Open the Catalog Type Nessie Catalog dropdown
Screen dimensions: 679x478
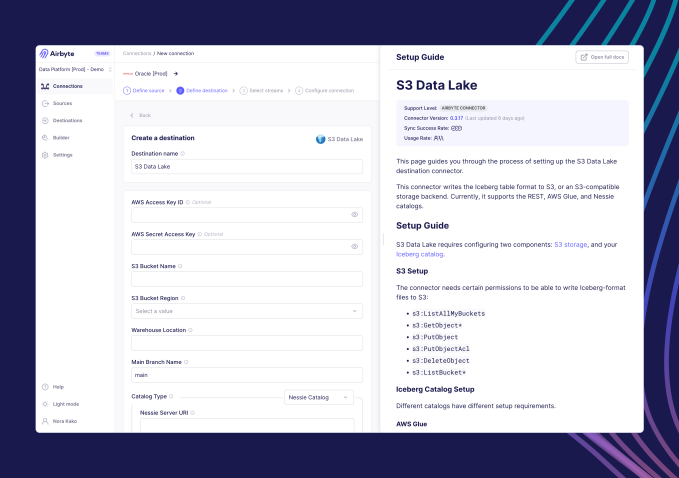coord(319,397)
